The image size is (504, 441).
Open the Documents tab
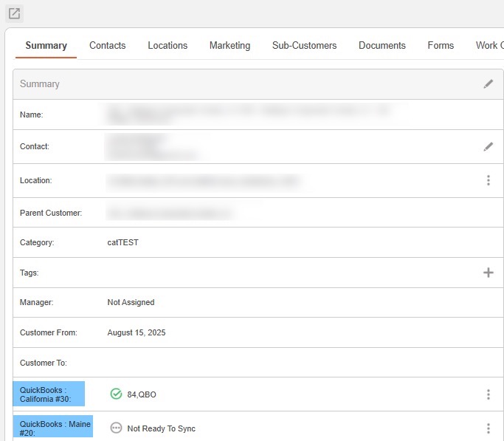pyautogui.click(x=382, y=46)
